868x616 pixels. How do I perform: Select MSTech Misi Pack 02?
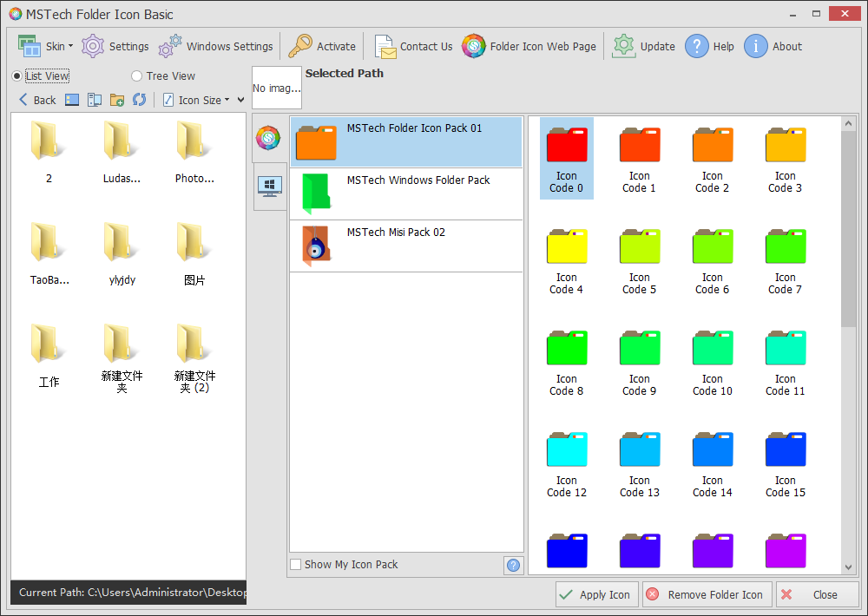tap(406, 246)
